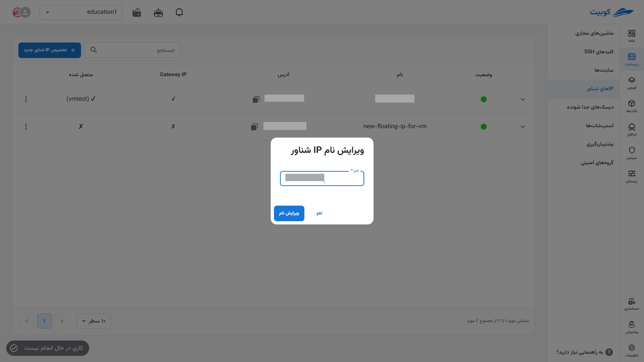Screen dimensions: 644x362
Task: Click the متصل شده column header
Action: [x=81, y=74]
